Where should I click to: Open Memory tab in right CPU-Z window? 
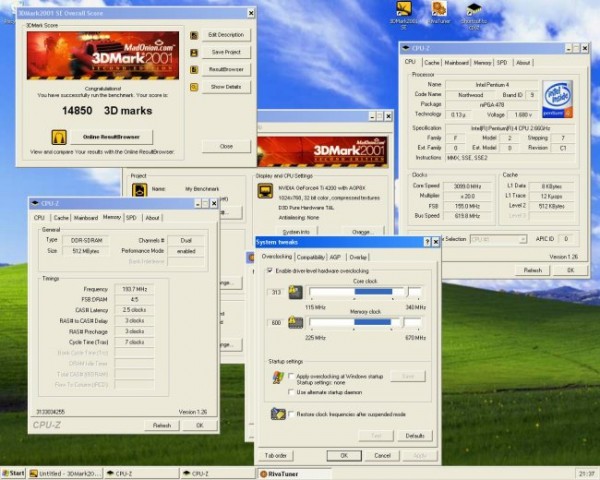[x=482, y=62]
